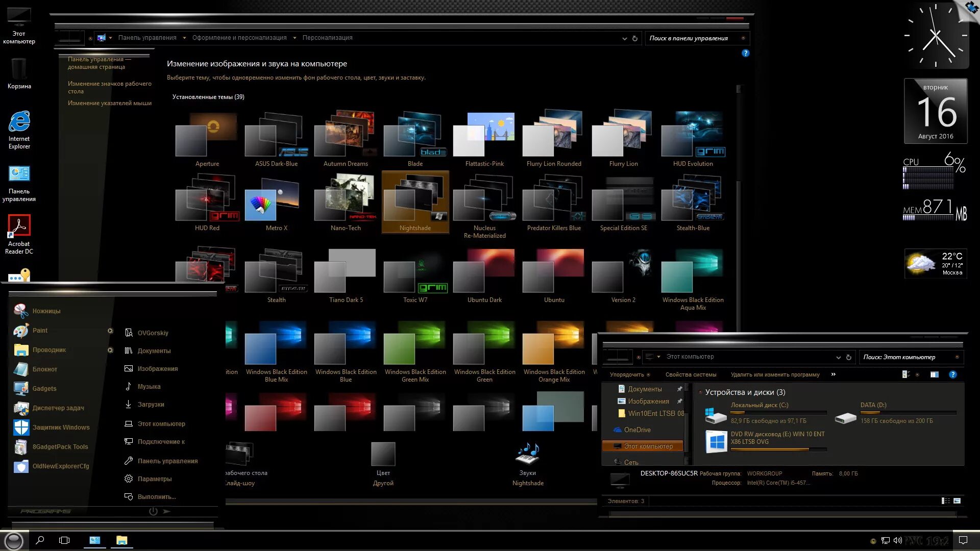
Task: Open help icon in personalization window
Action: tap(745, 53)
